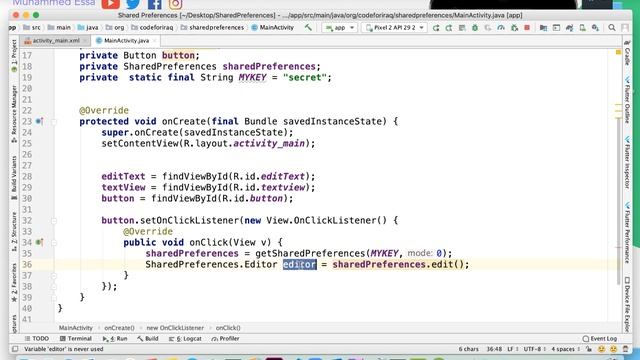Select the MainActivity.java tab

(x=126, y=40)
